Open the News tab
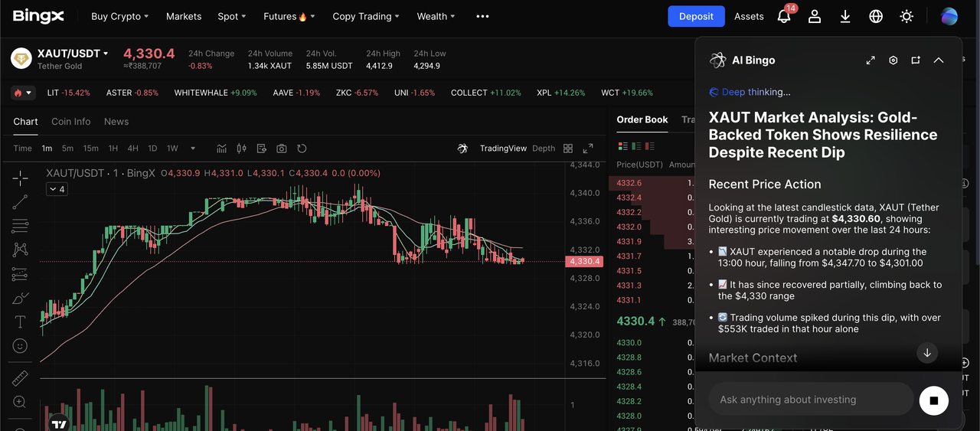Viewport: 980px width, 431px height. pos(116,122)
